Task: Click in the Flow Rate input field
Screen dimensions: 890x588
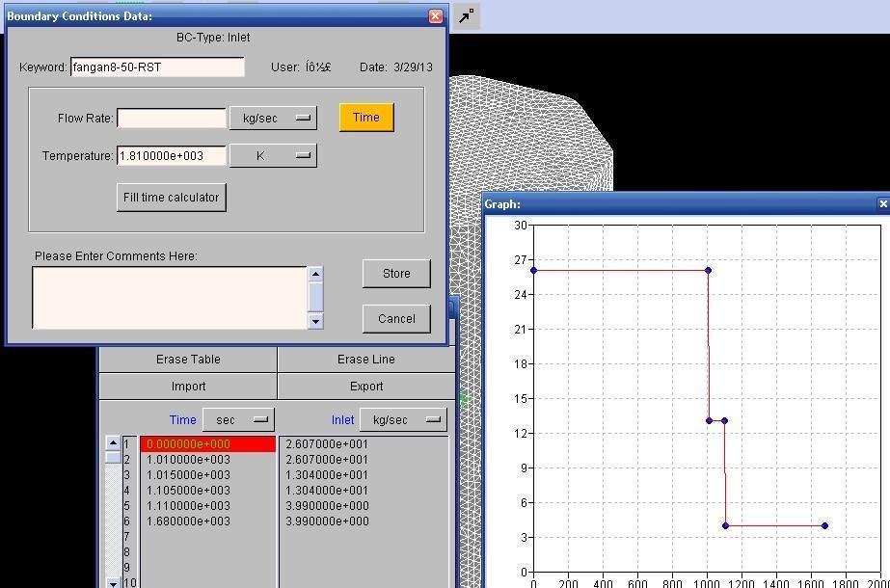Action: [x=172, y=118]
